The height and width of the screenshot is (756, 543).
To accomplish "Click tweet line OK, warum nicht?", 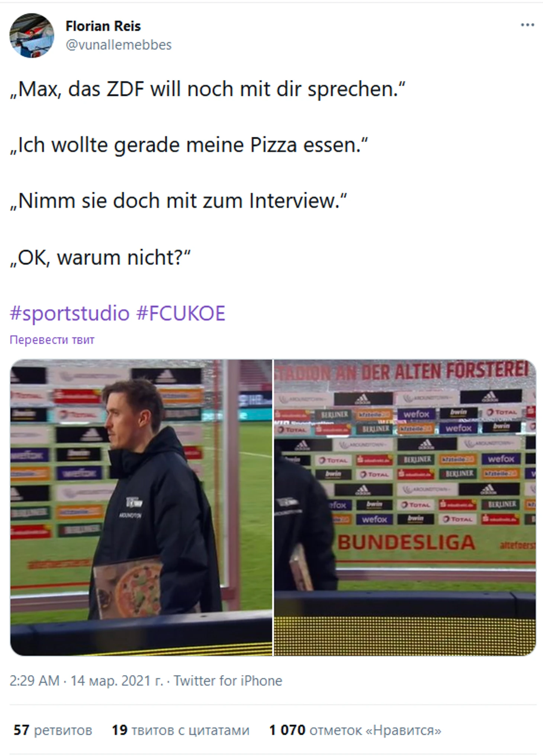I will (x=100, y=257).
